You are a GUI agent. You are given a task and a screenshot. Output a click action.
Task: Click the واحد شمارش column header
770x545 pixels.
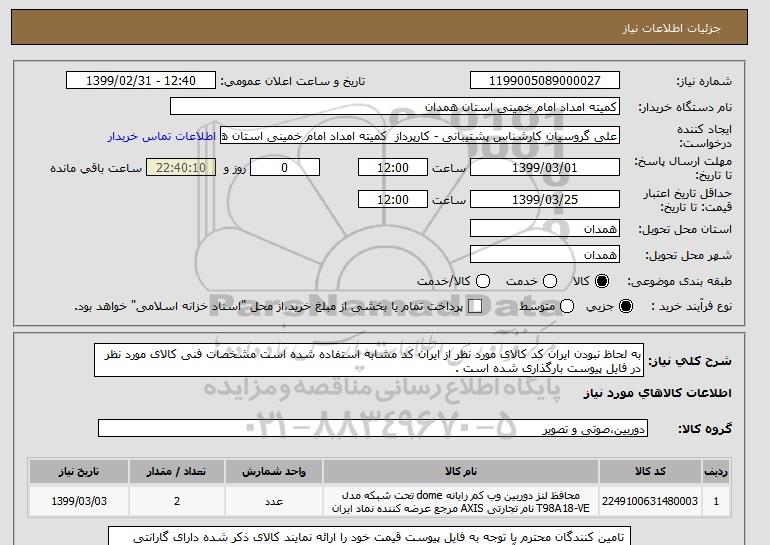click(x=274, y=471)
